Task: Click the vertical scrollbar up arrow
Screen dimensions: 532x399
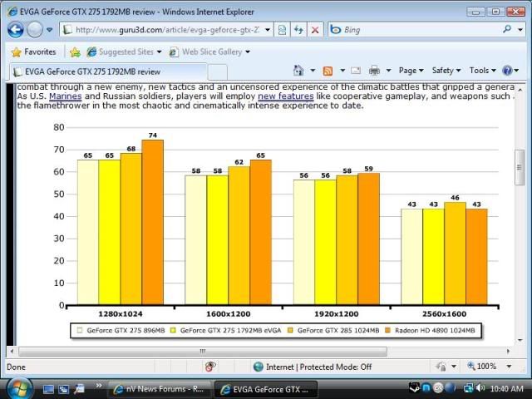Action: tap(520, 89)
